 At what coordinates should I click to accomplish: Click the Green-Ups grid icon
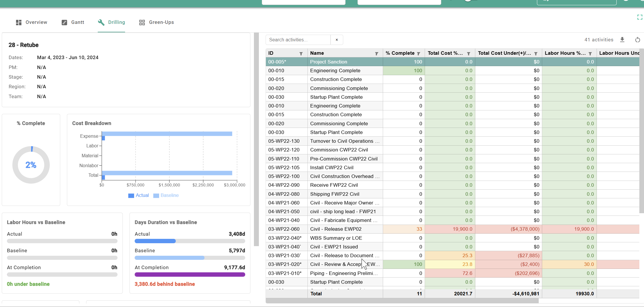142,22
